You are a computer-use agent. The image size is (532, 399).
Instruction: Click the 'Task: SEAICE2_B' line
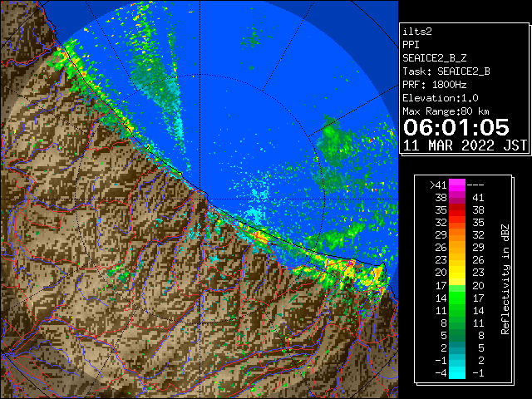446,71
